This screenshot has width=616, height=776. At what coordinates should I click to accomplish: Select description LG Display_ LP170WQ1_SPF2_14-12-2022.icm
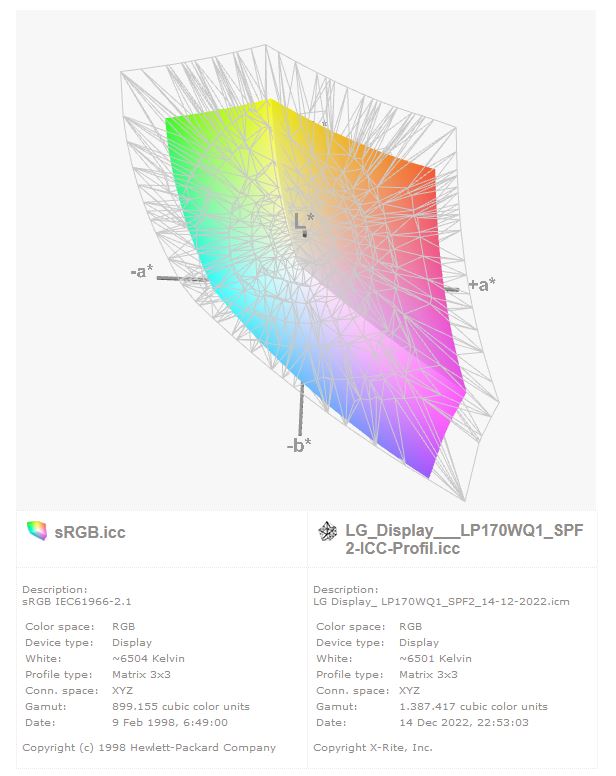coord(441,601)
